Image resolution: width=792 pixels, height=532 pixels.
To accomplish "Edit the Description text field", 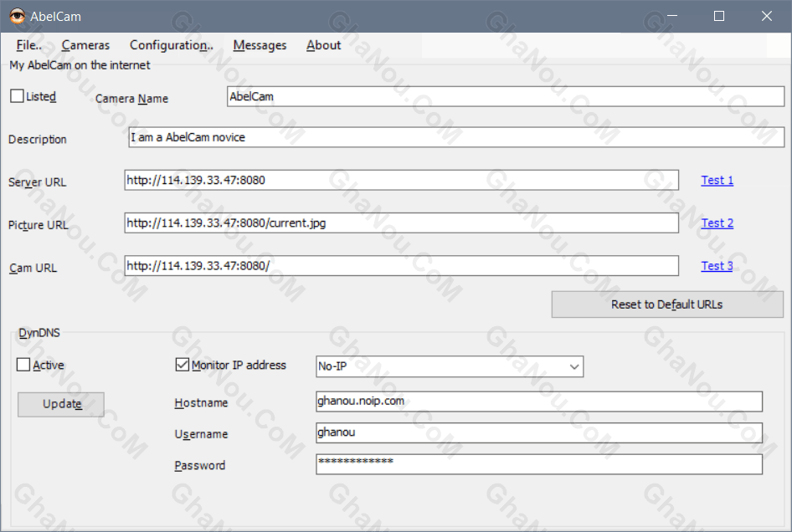I will point(456,137).
